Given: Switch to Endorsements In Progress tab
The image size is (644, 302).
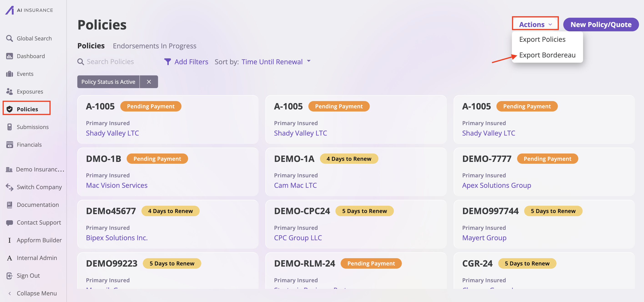Looking at the screenshot, I should click(154, 46).
